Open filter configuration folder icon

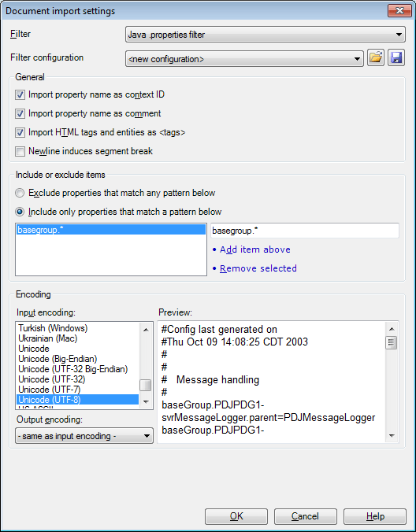[376, 57]
